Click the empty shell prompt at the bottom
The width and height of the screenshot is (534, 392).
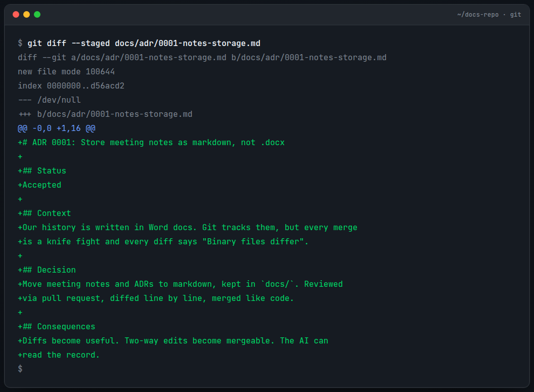coord(20,369)
